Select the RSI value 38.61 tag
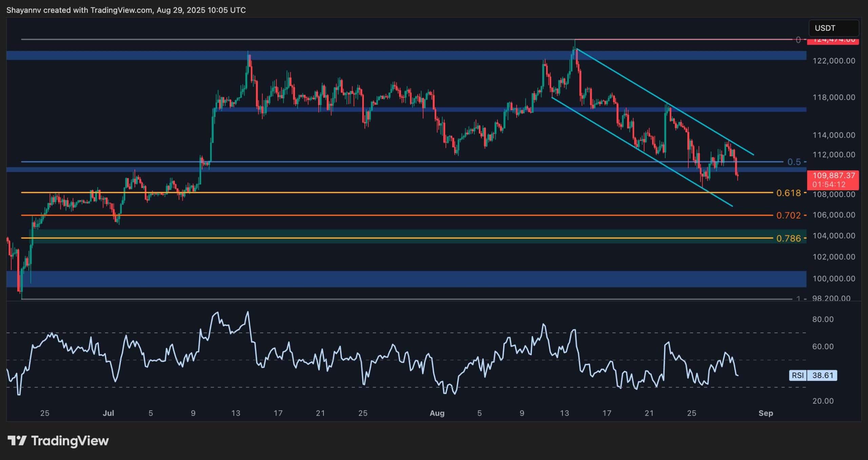 tap(823, 375)
